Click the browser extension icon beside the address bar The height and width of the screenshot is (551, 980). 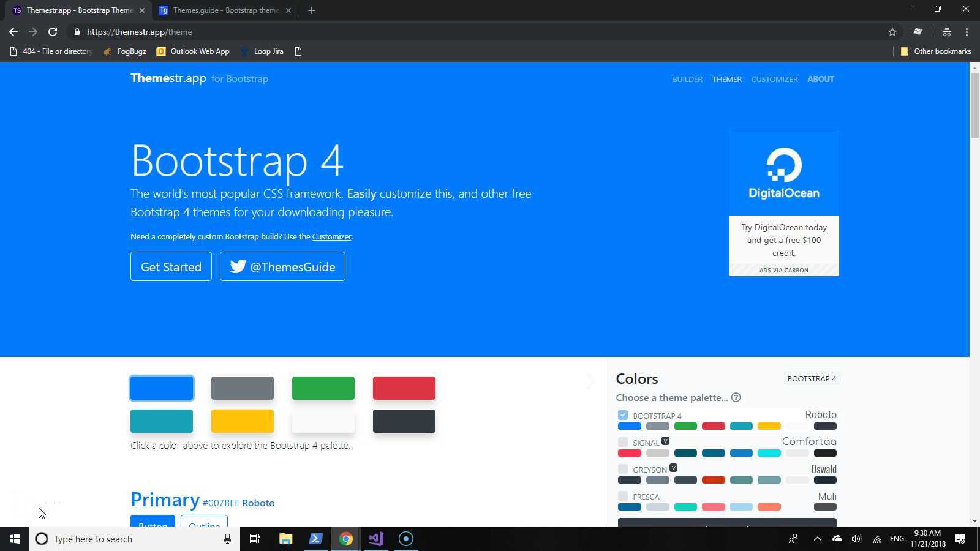coord(918,32)
